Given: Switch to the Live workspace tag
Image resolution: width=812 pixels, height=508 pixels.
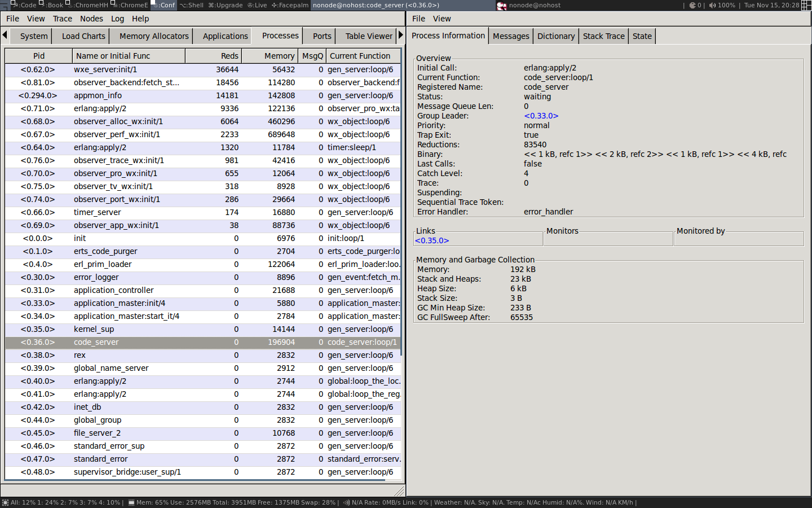Looking at the screenshot, I should 258,5.
